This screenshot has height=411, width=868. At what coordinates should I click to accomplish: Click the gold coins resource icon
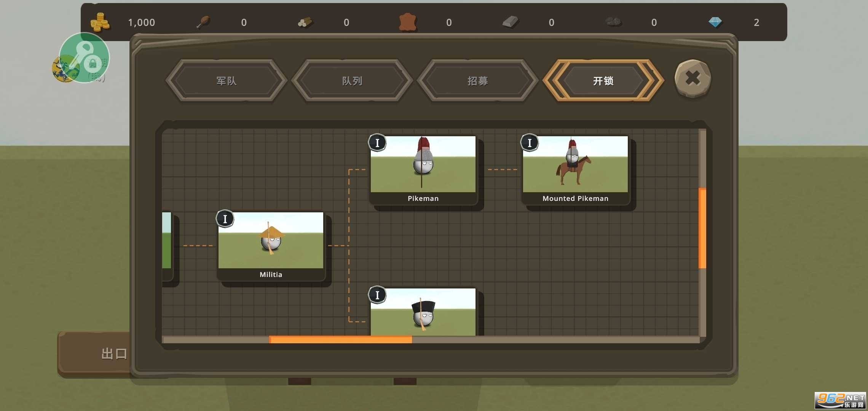pyautogui.click(x=100, y=22)
